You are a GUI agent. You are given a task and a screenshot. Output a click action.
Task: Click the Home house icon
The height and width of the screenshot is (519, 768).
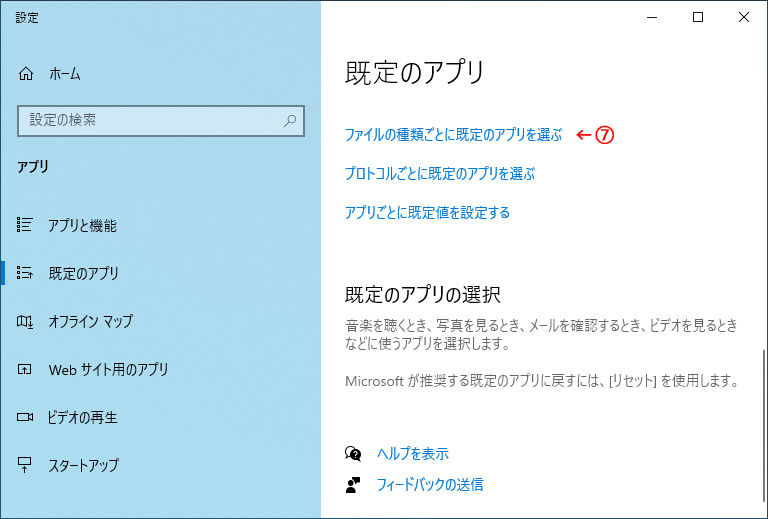[25, 74]
